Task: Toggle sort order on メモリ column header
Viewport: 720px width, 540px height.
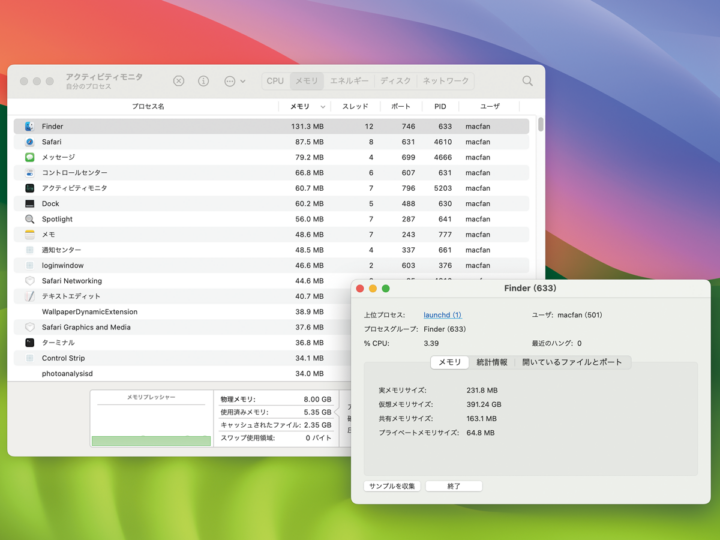Action: [304, 107]
